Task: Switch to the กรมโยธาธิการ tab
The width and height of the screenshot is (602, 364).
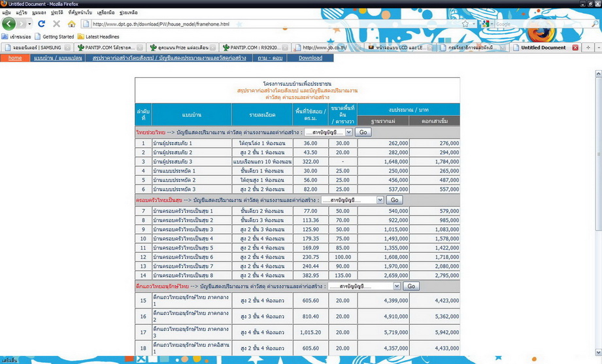Action: click(x=471, y=48)
